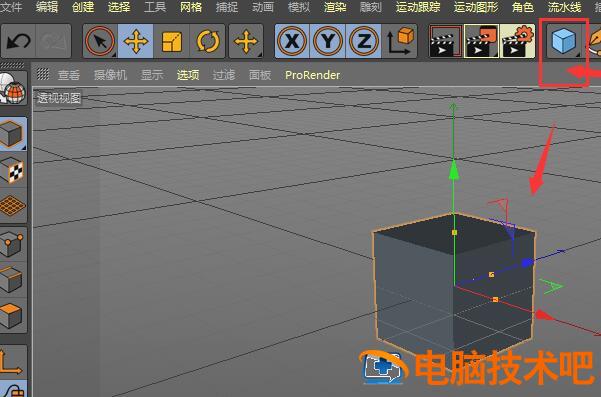This screenshot has height=397, width=601.
Task: Pick the Rotate tool
Action: click(207, 41)
